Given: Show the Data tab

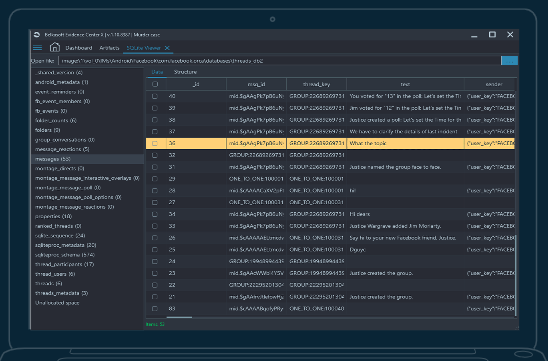Looking at the screenshot, I should point(157,72).
